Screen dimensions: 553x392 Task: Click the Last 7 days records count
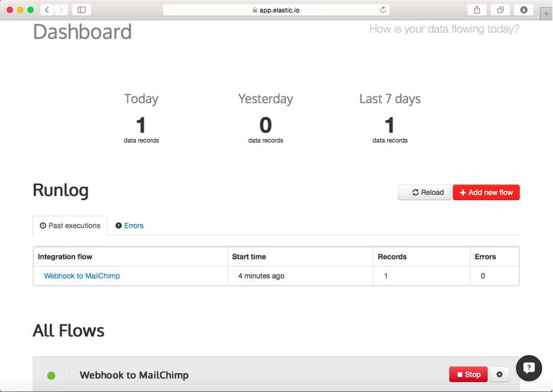[x=390, y=125]
